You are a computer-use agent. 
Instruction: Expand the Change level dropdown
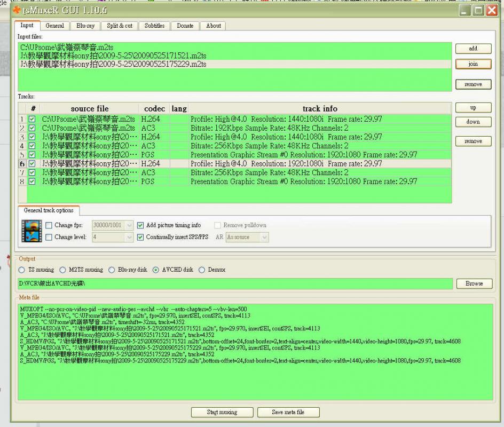coord(129,237)
